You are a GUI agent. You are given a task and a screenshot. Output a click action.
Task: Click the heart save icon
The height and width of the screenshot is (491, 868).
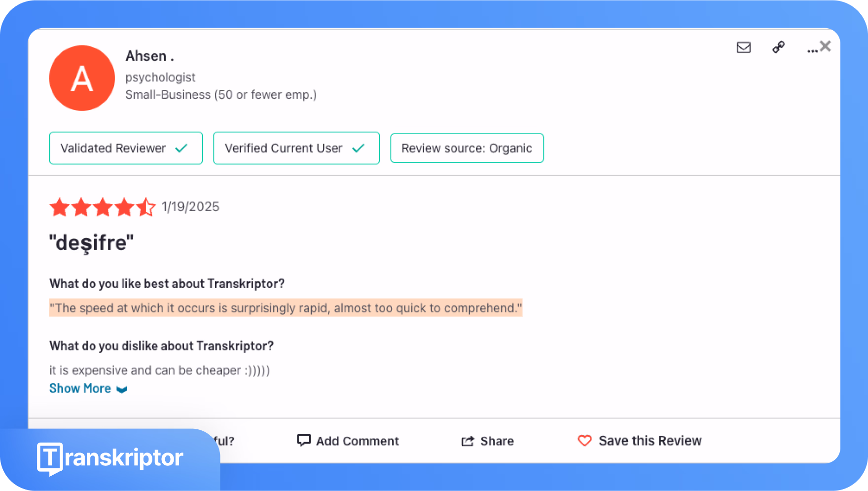[584, 440]
